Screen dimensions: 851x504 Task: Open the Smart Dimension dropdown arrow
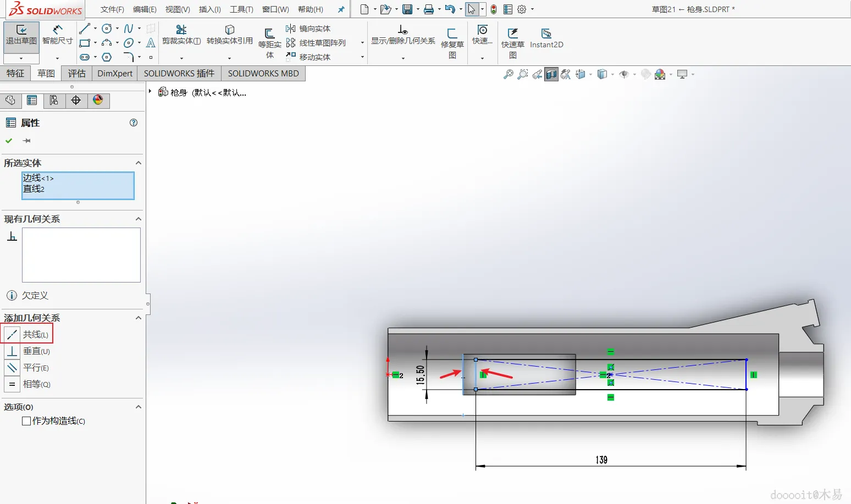pos(57,58)
